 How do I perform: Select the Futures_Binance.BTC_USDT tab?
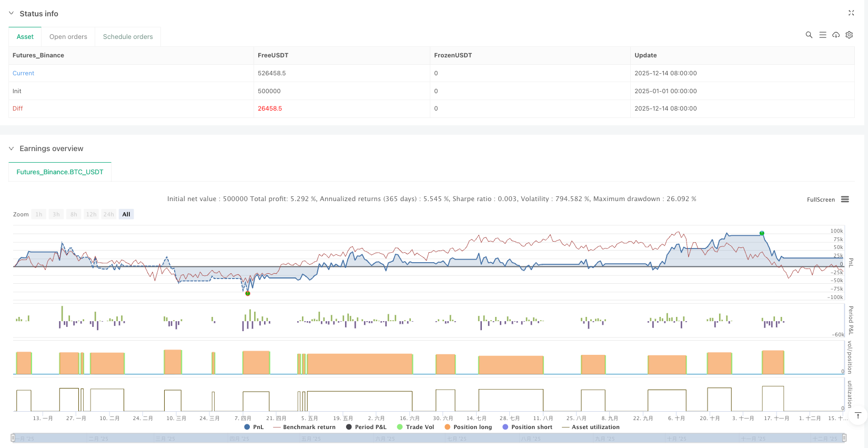(60, 172)
